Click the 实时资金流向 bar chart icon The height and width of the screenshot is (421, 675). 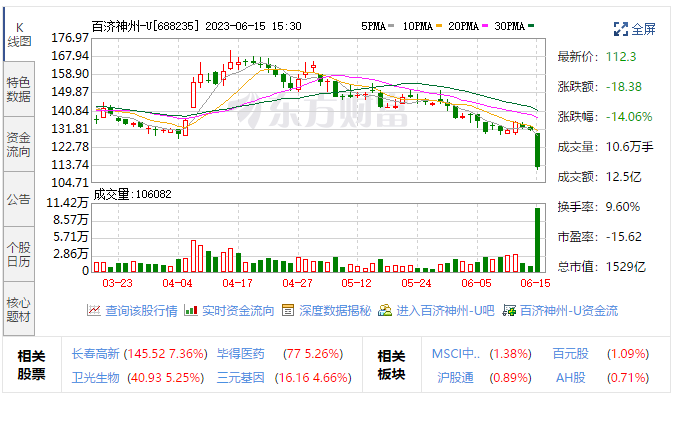[x=191, y=310]
